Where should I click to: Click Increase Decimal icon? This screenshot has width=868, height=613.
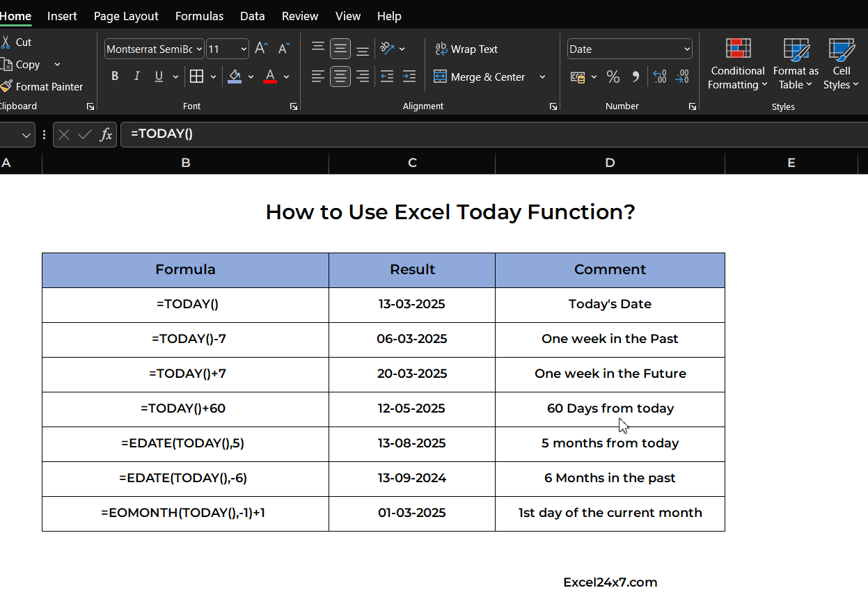(660, 77)
